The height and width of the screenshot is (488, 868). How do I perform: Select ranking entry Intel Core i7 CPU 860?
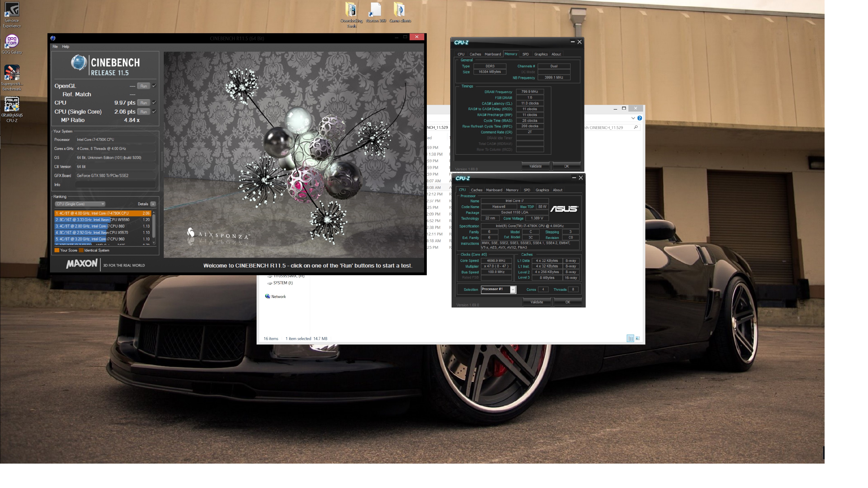click(103, 226)
